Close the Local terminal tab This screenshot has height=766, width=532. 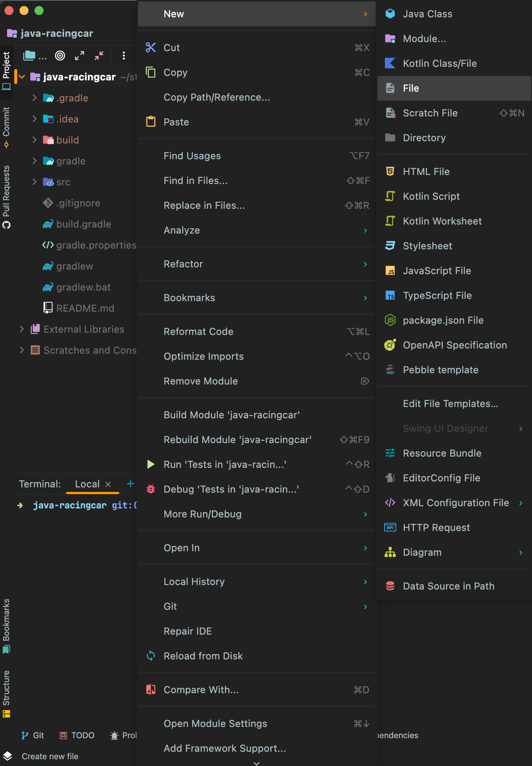(x=108, y=484)
